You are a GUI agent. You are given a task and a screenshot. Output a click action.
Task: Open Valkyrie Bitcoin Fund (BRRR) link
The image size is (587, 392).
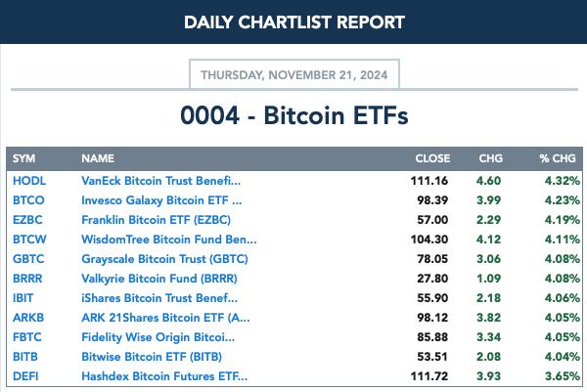click(x=159, y=279)
